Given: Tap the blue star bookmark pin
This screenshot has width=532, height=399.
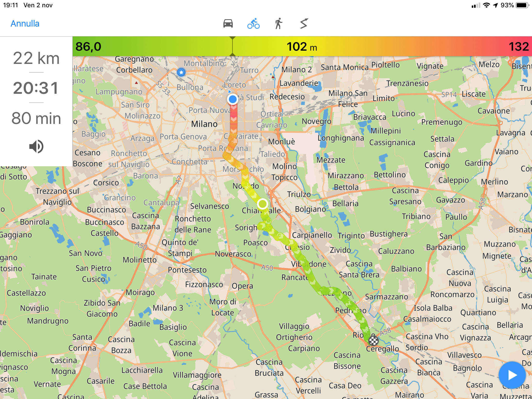Looking at the screenshot, I should point(181,72).
